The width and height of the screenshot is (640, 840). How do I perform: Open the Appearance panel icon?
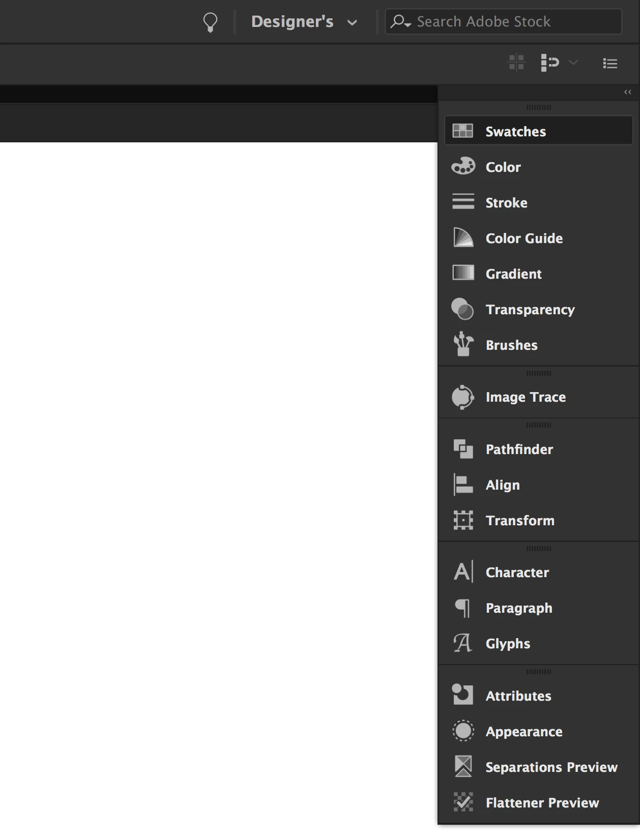463,731
